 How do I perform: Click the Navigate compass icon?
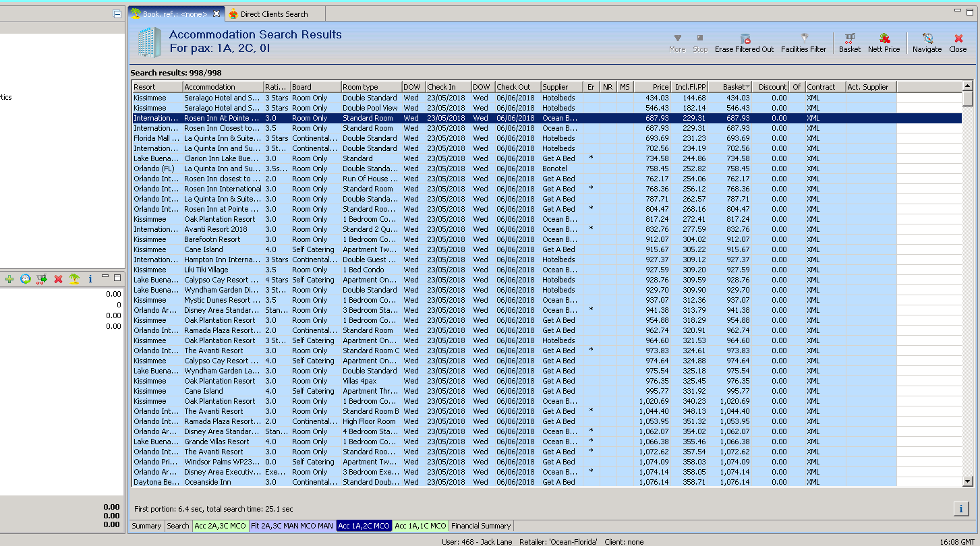pos(927,43)
